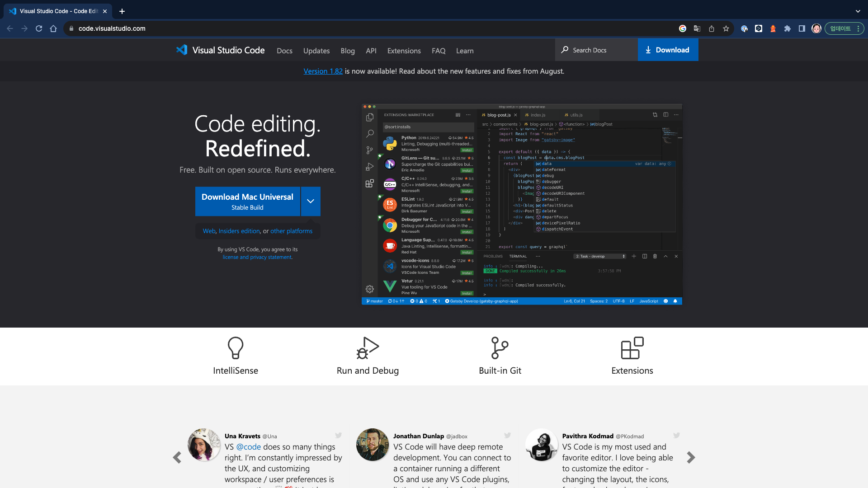
Task: Open the Docs menu item
Action: (284, 51)
